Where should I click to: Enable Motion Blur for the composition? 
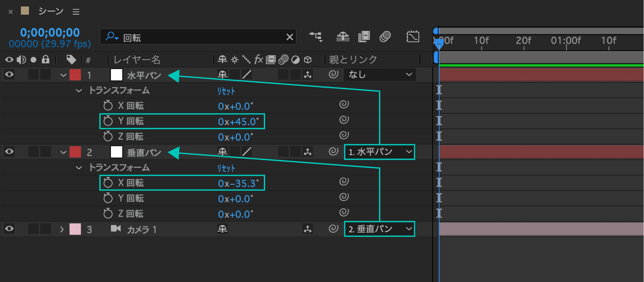(385, 37)
